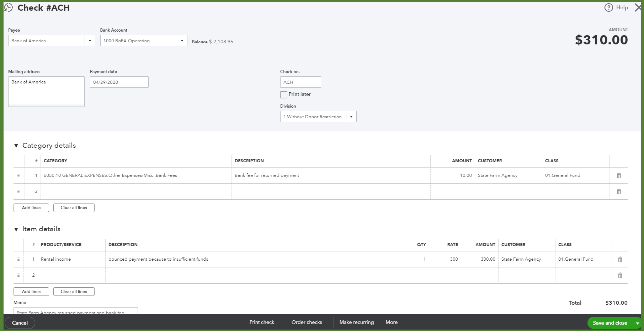Screen dimensions: 644x331
Task: Open the Division dropdown arrow
Action: coord(351,116)
